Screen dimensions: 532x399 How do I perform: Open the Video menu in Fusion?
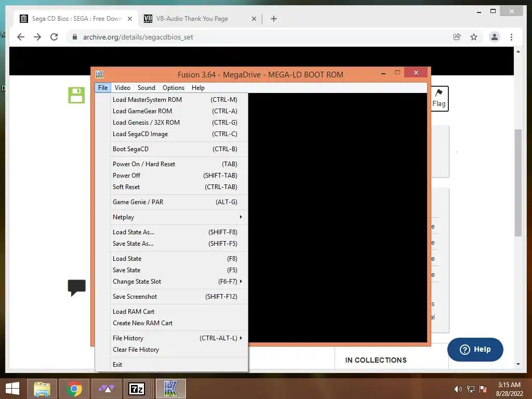click(x=123, y=87)
